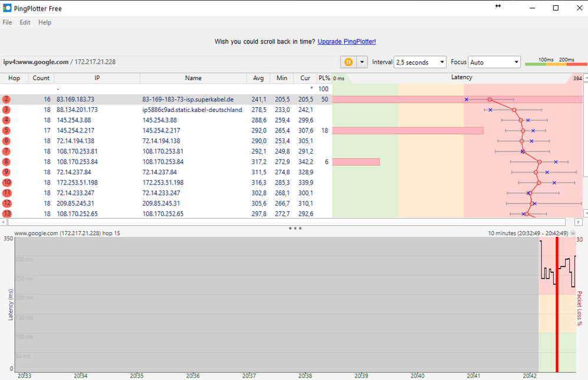Viewport: 588px width, 380px height.
Task: Click the hop 12 red circle icon
Action: (6, 203)
